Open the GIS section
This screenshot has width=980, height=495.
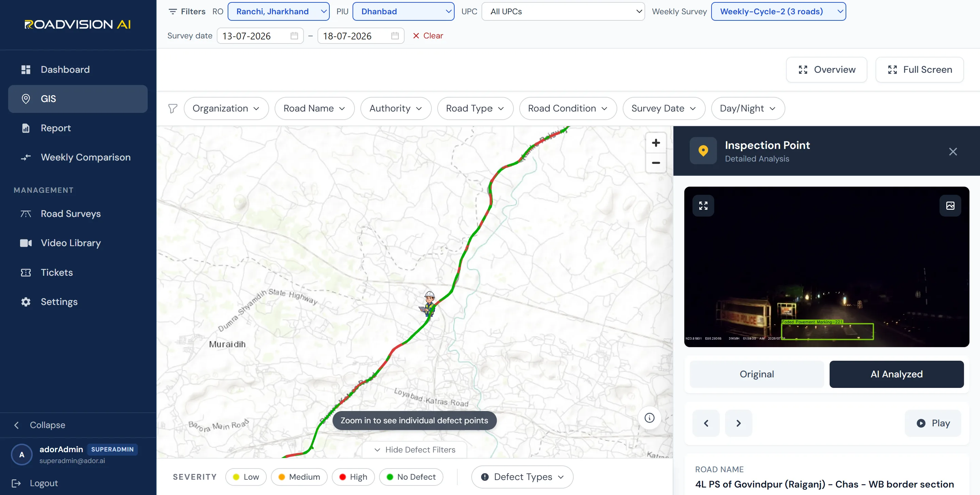(78, 99)
